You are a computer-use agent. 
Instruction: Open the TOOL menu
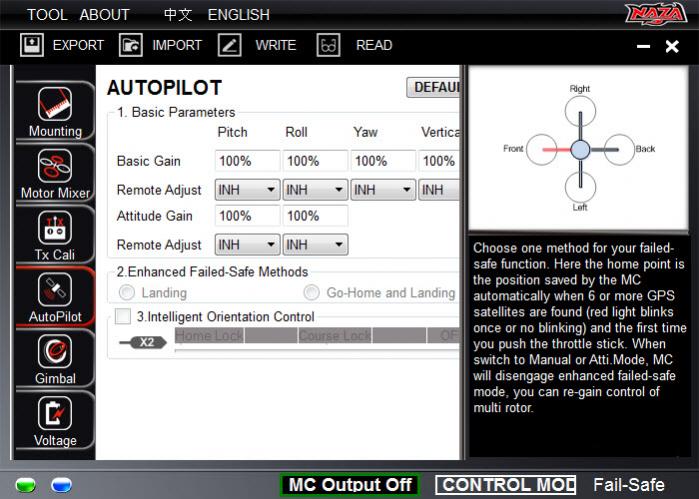tap(47, 14)
